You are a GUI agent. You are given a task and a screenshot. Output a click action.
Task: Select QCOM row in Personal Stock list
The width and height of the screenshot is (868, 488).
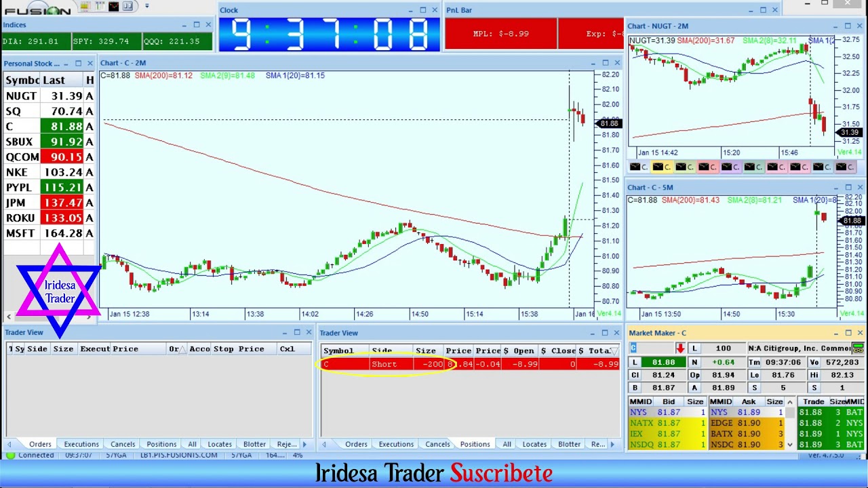(x=49, y=157)
